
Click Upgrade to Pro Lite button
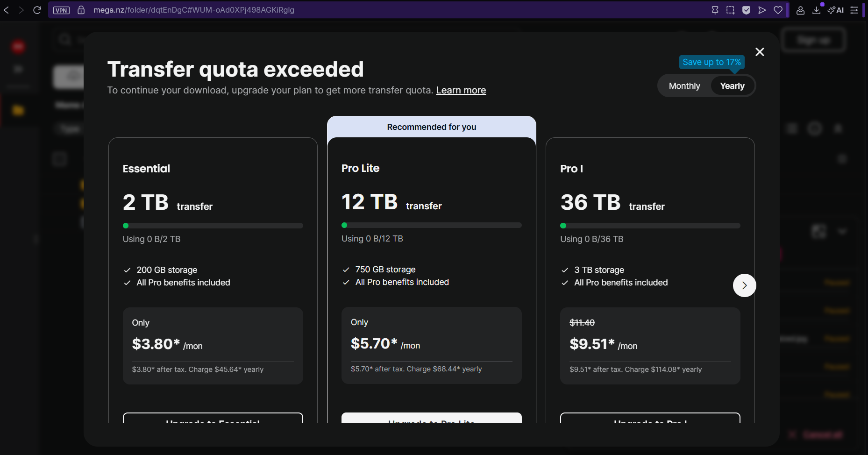tap(432, 418)
